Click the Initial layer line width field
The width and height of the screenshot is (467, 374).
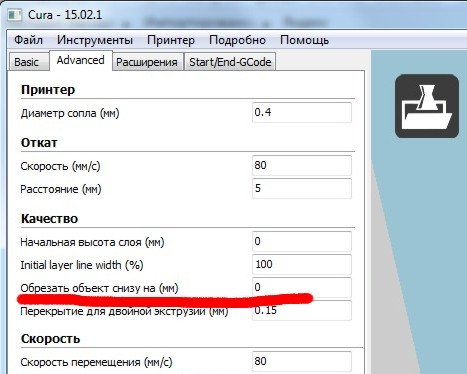click(302, 264)
